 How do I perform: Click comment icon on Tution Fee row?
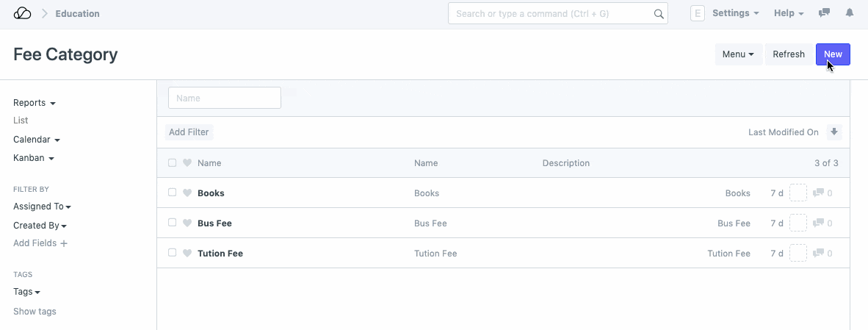(x=818, y=253)
